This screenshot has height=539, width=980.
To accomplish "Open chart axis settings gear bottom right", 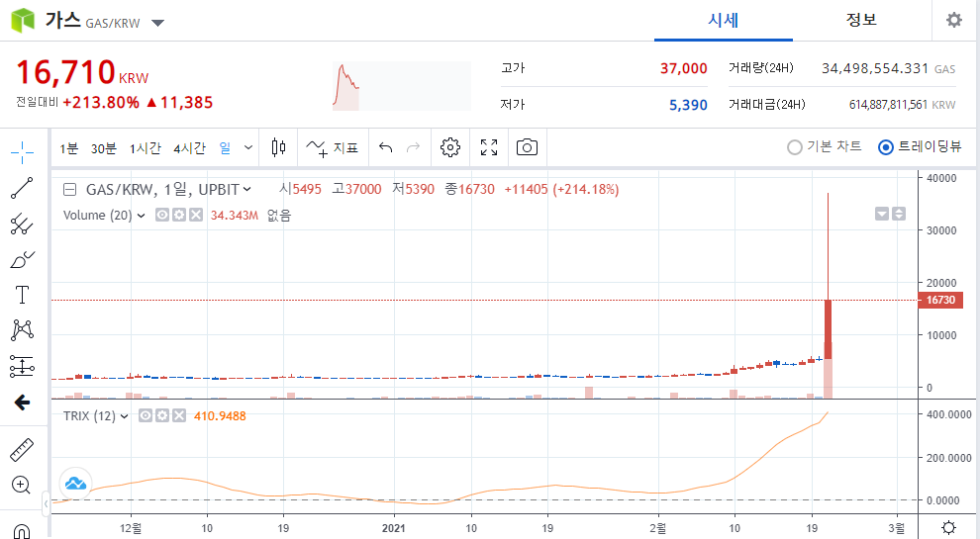I will click(x=948, y=527).
